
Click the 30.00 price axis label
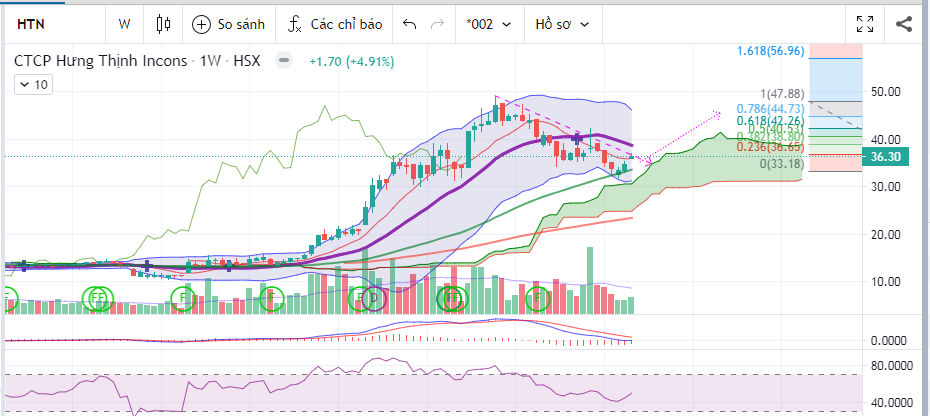(x=886, y=186)
